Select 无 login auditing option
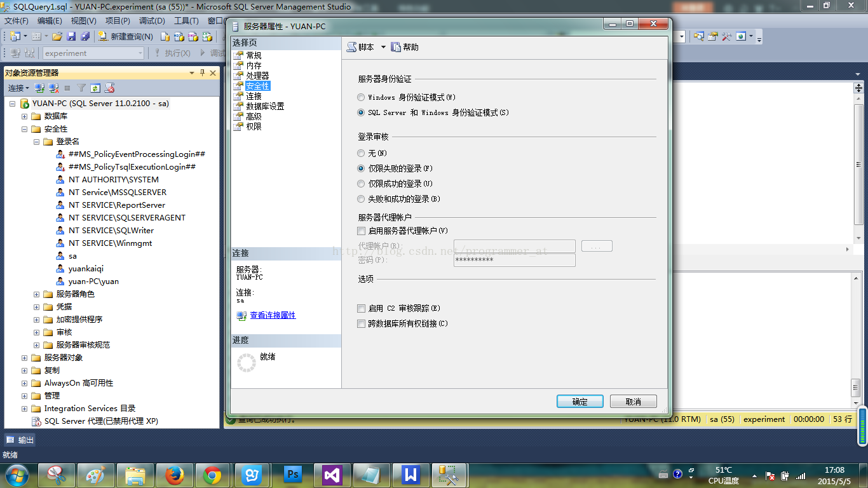This screenshot has height=488, width=868. pos(362,153)
